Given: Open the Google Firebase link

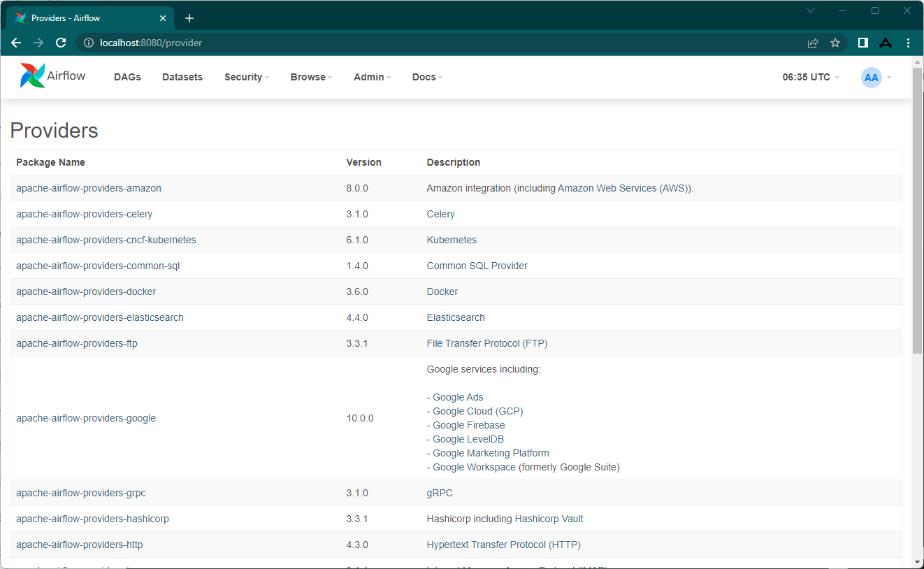Looking at the screenshot, I should (x=469, y=425).
